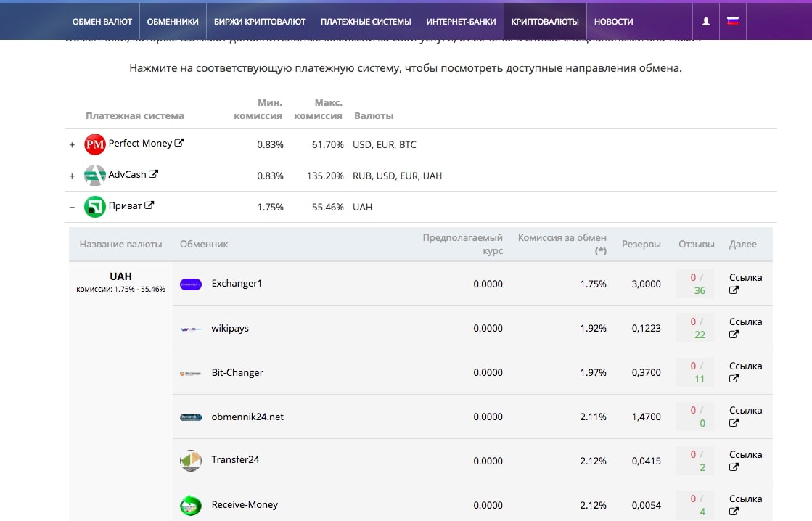Expand the Perfect Money row
The height and width of the screenshot is (521, 812).
point(72,145)
